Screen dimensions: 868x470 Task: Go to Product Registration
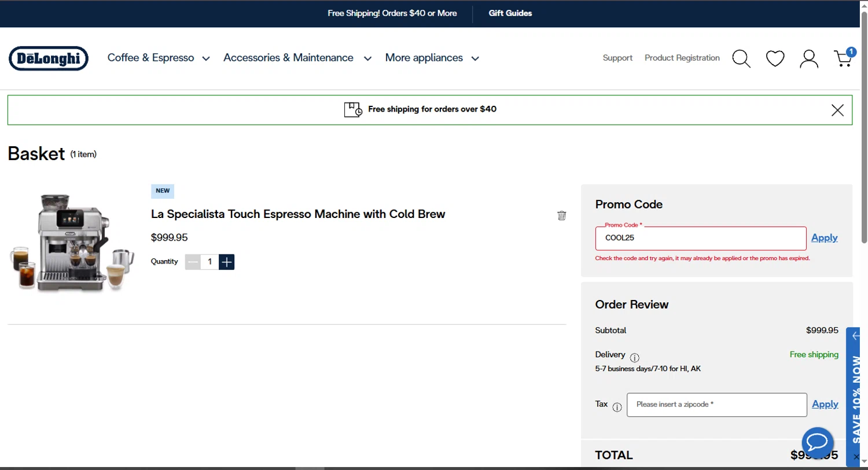682,58
